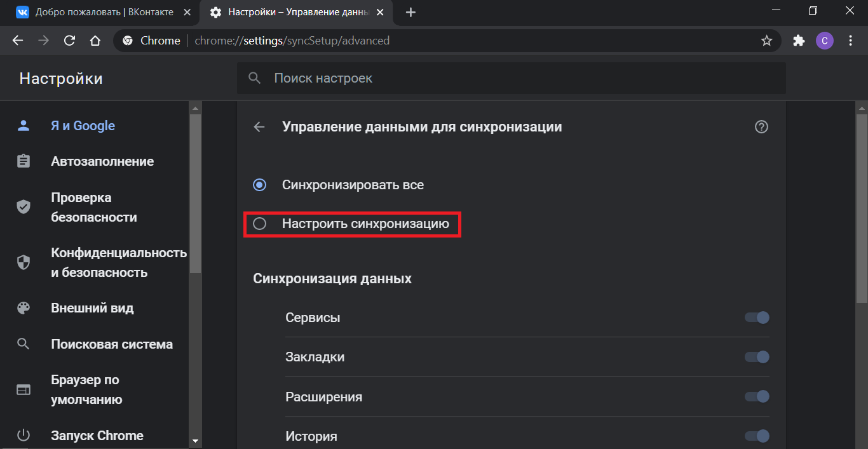Click the История row label
Screen dimensions: 868x449
311,436
